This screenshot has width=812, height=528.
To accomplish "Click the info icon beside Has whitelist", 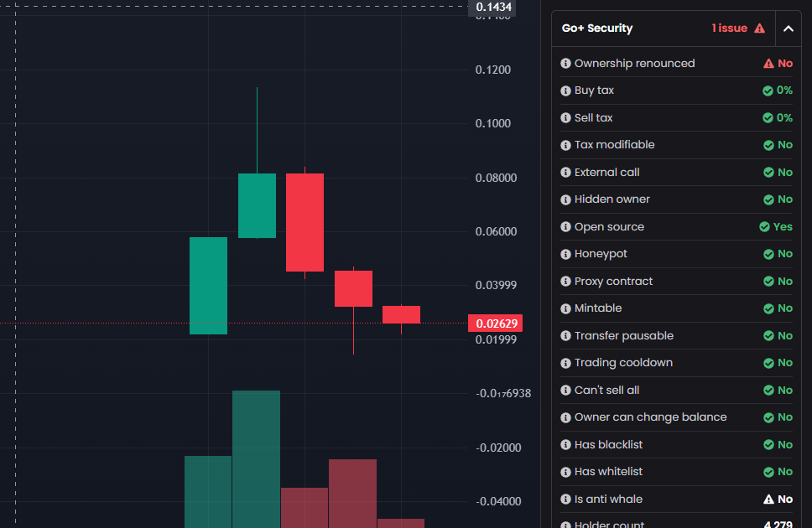I will coord(565,472).
